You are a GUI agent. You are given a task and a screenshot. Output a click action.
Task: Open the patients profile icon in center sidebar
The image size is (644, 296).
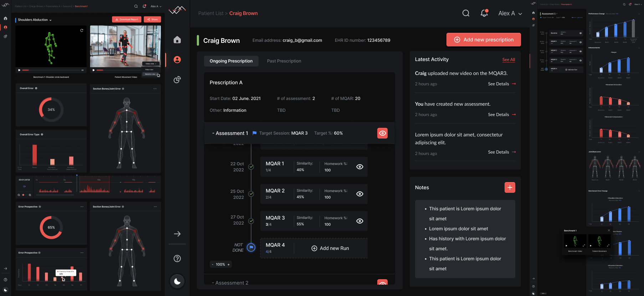point(177,60)
